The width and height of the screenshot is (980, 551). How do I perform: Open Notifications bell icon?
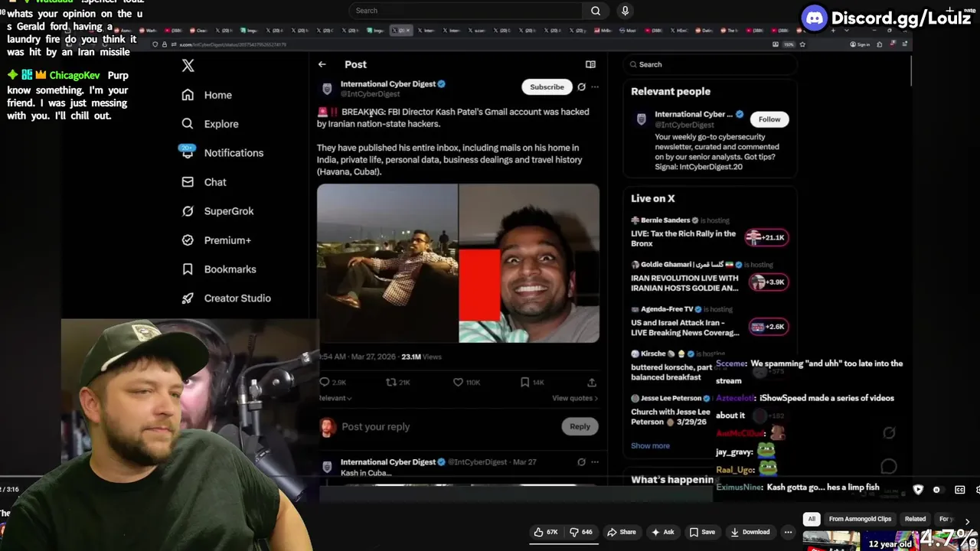click(188, 152)
